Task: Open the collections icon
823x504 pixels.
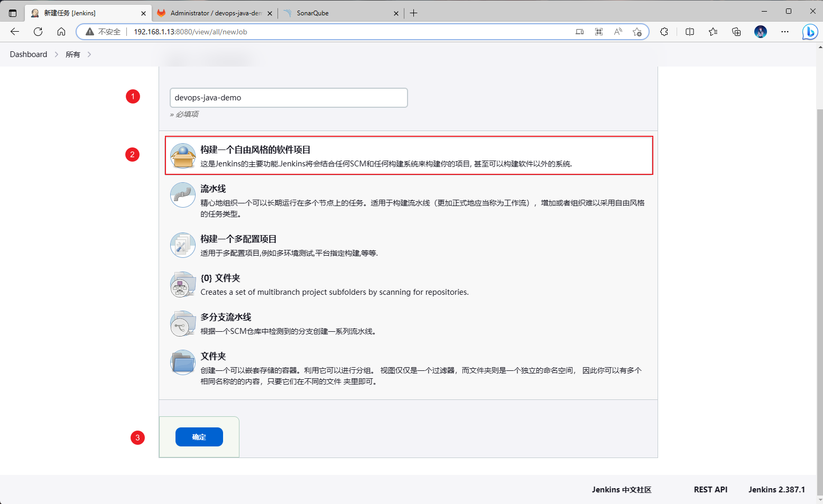Action: tap(736, 32)
